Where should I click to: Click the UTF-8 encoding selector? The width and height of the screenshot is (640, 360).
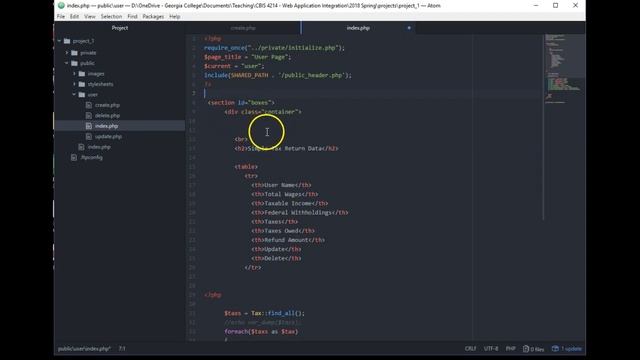point(491,349)
